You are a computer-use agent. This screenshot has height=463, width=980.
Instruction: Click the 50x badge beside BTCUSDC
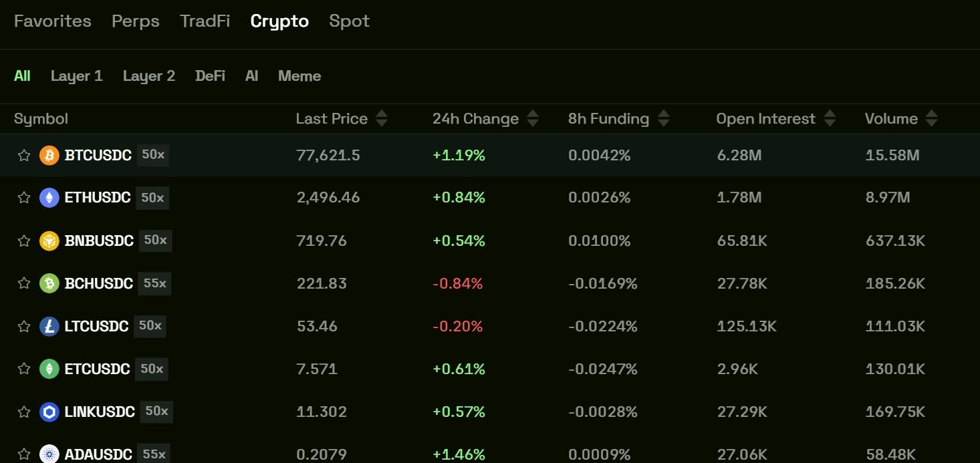(x=153, y=155)
